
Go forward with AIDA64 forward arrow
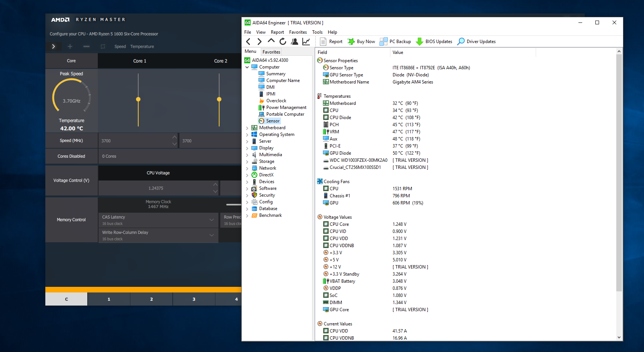tap(259, 42)
